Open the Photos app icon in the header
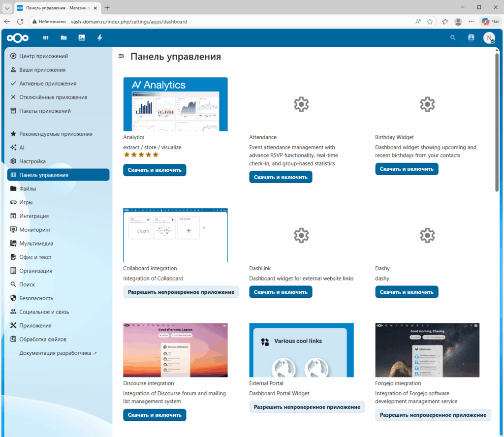This screenshot has height=437, width=504. tap(82, 37)
